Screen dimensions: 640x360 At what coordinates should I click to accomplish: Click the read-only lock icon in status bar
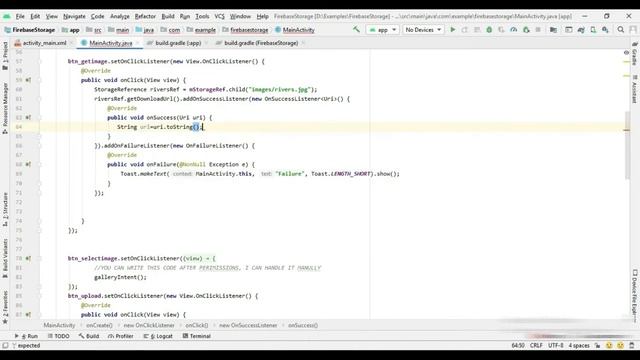(x=598, y=345)
